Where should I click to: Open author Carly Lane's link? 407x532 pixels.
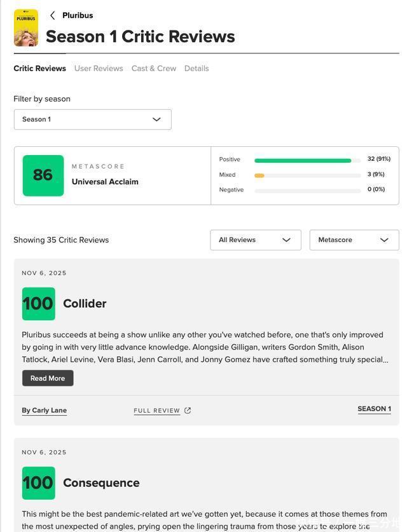[44, 411]
